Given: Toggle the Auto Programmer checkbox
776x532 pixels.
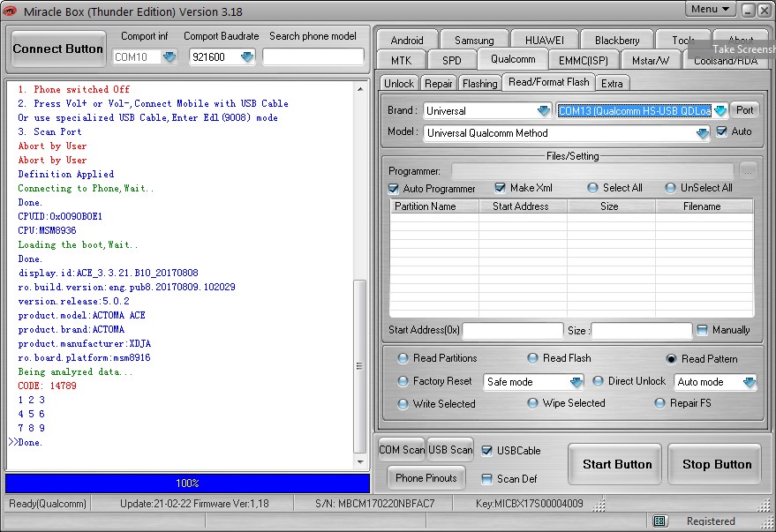Looking at the screenshot, I should tap(394, 189).
